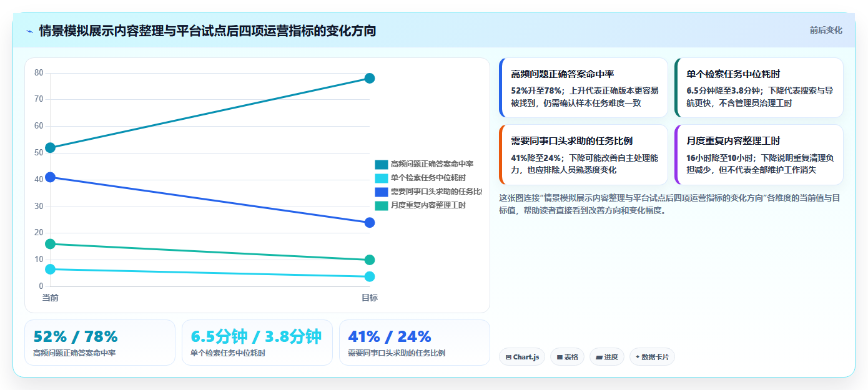
Task: Click the lightning icon beside the header title
Action: tap(30, 31)
